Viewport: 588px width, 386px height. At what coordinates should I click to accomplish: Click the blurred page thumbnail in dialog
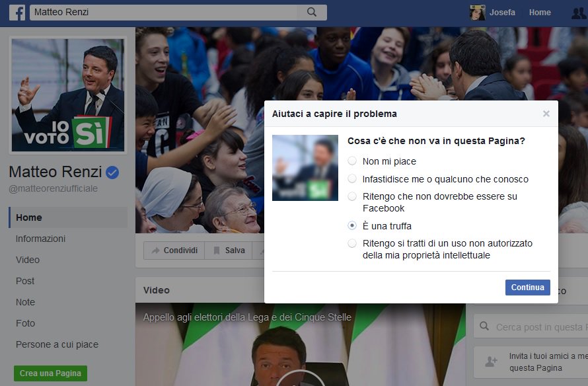(305, 168)
